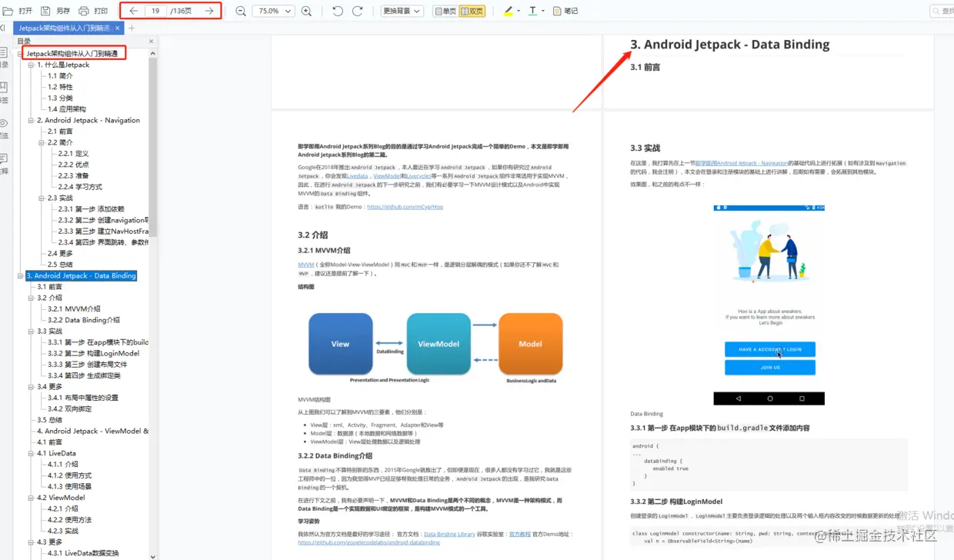Open the Data Binding Library link
Screen dimensions: 954x560
(x=449, y=534)
